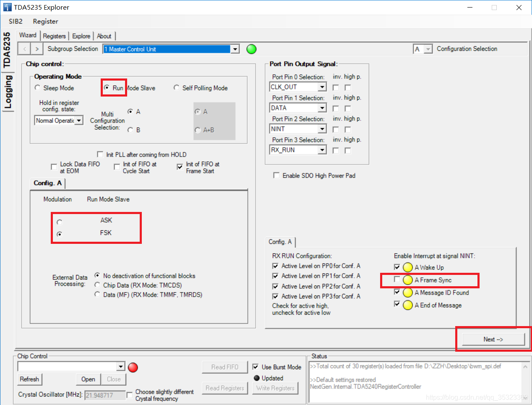Image resolution: width=532 pixels, height=405 pixels.
Task: Enable Choose slightly different Crystal frequency
Action: pos(129,394)
